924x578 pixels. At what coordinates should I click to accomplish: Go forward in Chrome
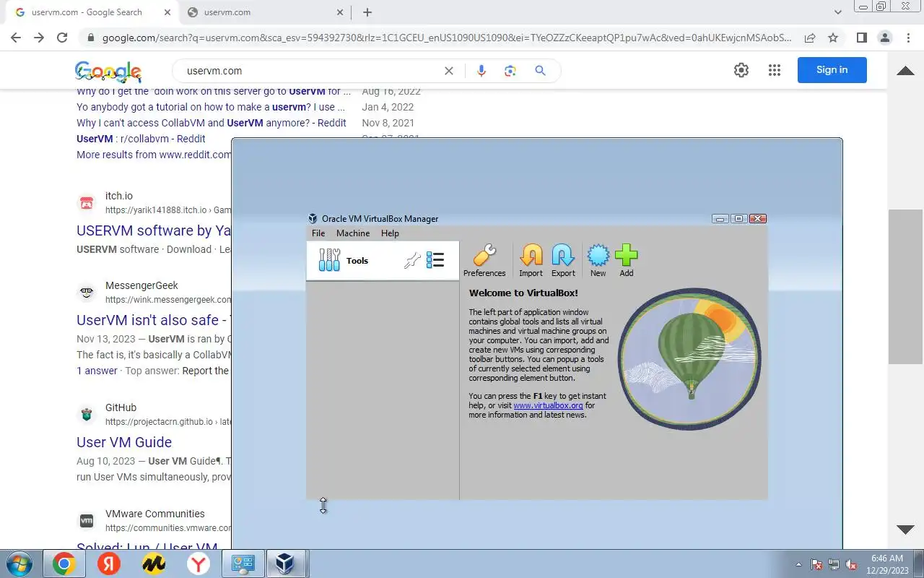coord(39,38)
